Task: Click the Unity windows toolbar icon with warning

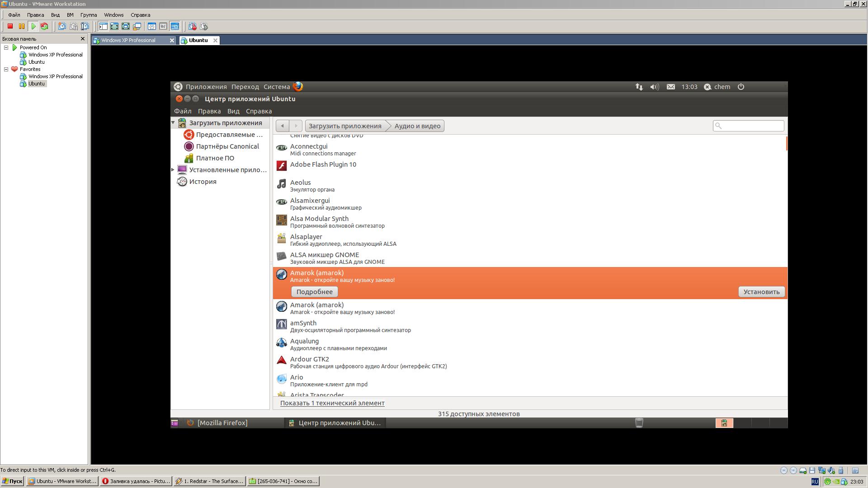Action: point(137,27)
